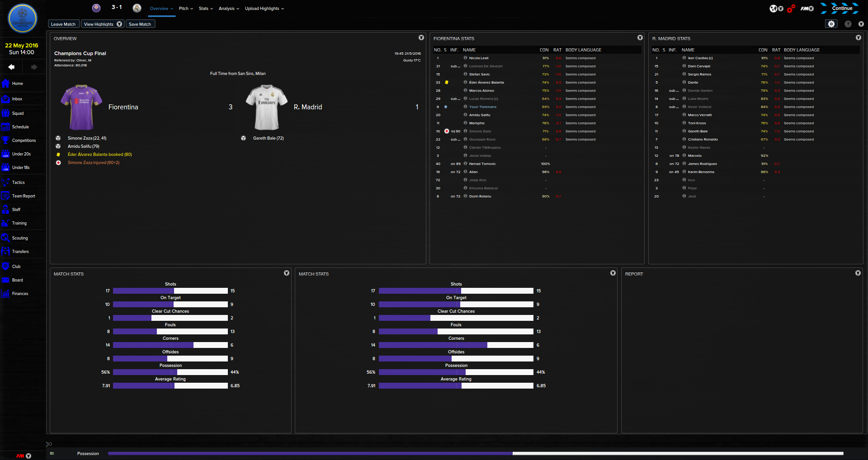
Task: Click the Corners bar in middle Match Stats
Action: (x=456, y=345)
